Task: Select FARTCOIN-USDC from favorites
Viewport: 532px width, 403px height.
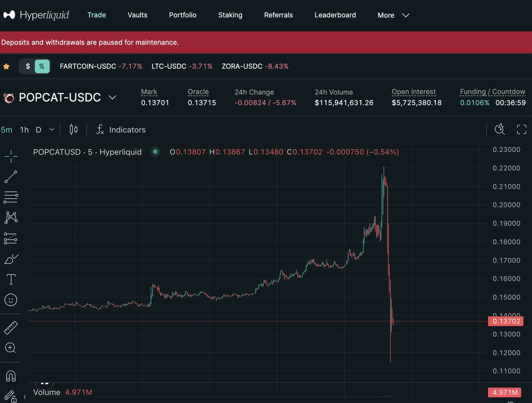Action: click(x=101, y=66)
